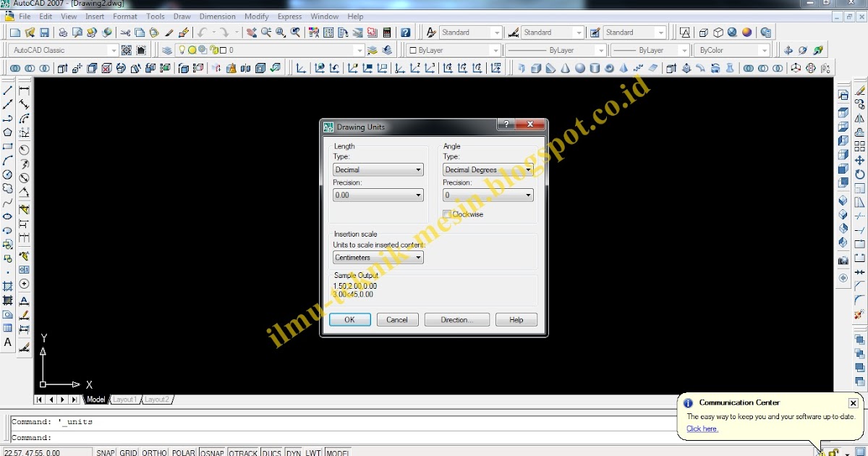Select the Zoom Window icon

[281, 32]
